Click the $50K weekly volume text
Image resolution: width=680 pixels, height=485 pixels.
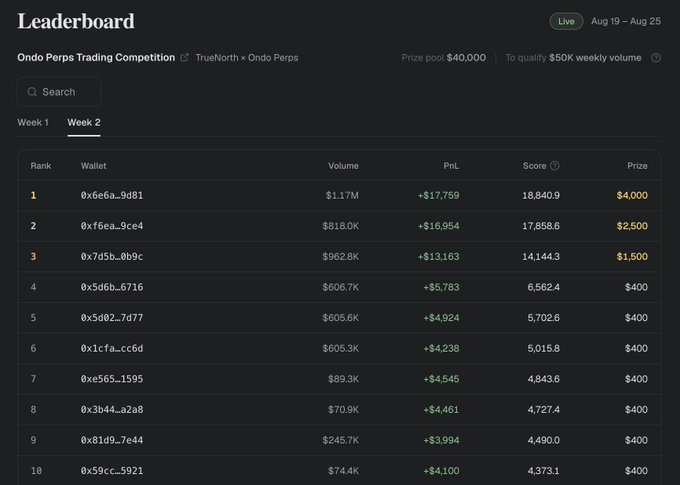click(x=595, y=58)
